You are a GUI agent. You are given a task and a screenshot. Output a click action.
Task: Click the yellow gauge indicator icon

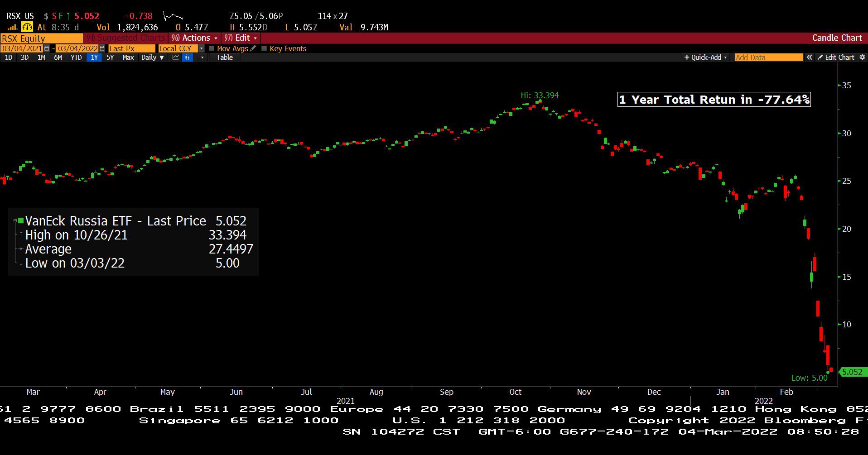(x=27, y=27)
